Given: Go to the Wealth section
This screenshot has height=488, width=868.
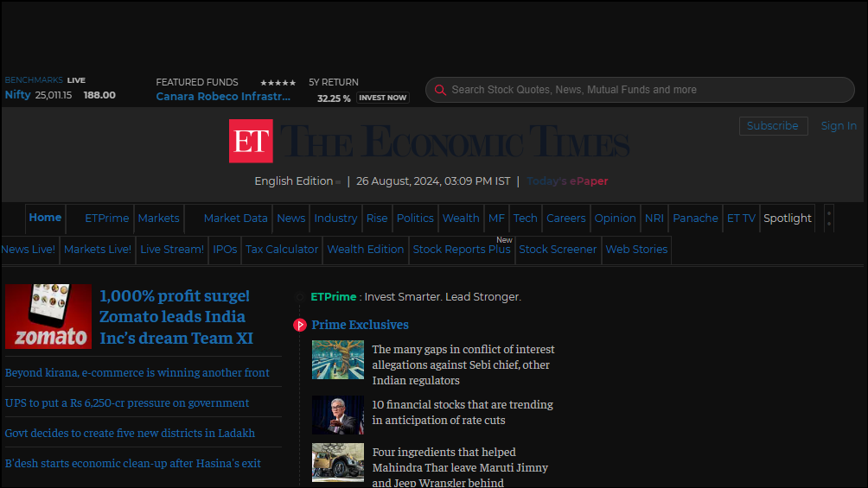Looking at the screenshot, I should pyautogui.click(x=461, y=218).
